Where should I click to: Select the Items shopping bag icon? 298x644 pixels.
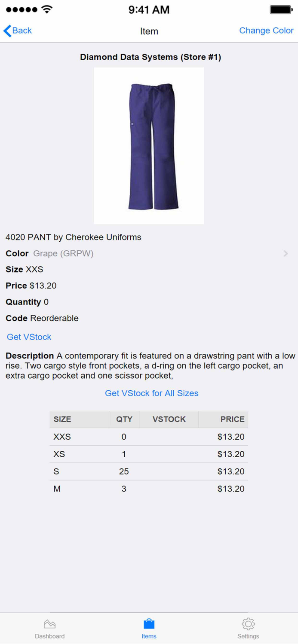(149, 623)
